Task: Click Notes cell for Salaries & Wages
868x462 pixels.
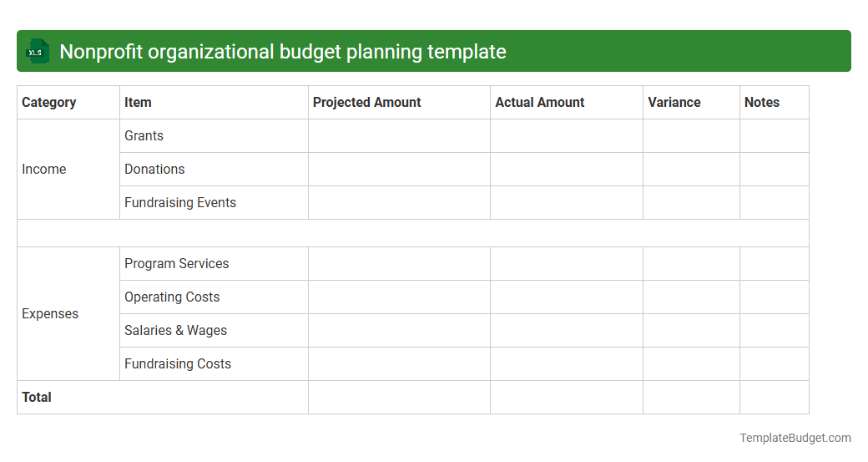Action: point(775,331)
